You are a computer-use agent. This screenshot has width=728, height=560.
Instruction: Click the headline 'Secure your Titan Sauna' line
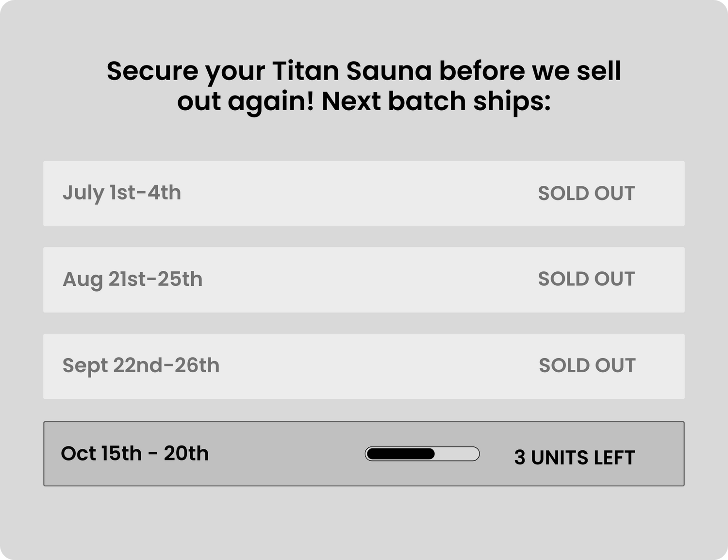364,71
